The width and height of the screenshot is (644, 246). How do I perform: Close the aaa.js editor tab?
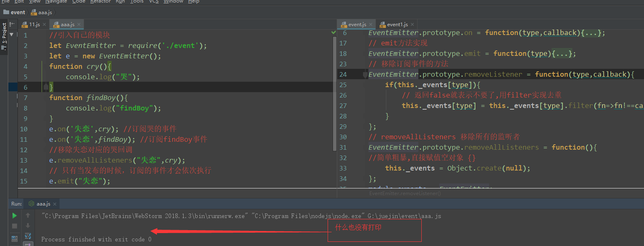click(79, 25)
